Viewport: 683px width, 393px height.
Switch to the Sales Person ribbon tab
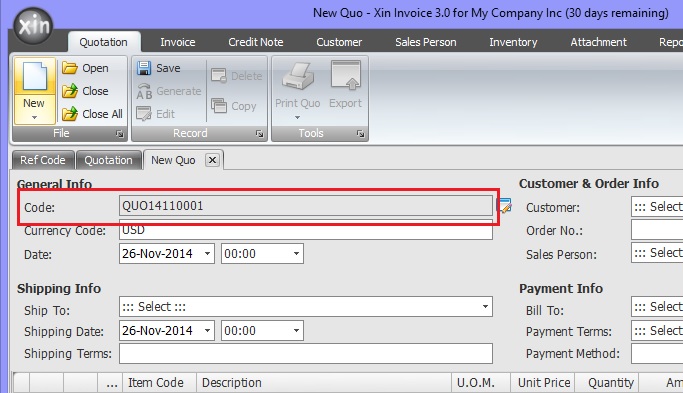coord(426,42)
